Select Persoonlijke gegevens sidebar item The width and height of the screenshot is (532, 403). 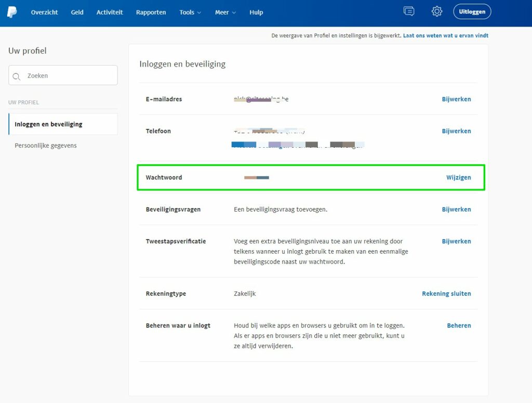tap(46, 145)
